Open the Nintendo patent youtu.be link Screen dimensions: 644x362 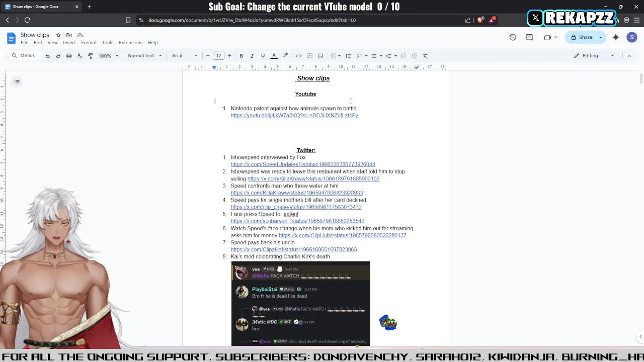(294, 116)
